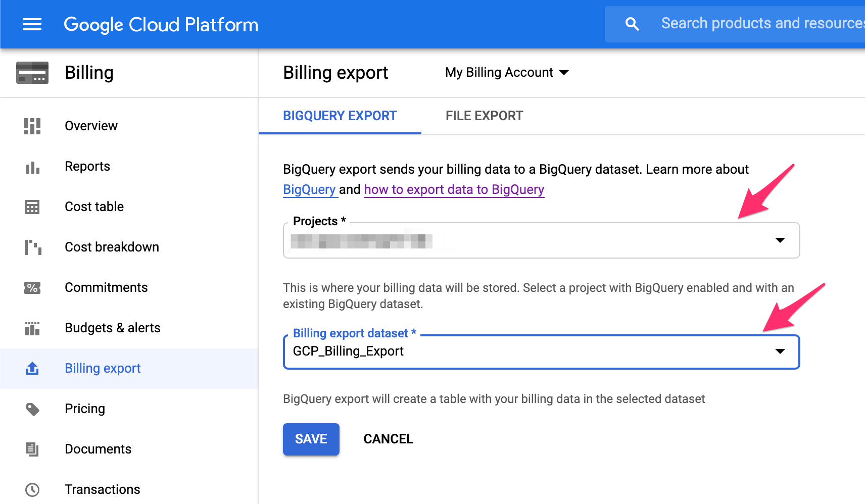Click the CANCEL button

coord(389,439)
